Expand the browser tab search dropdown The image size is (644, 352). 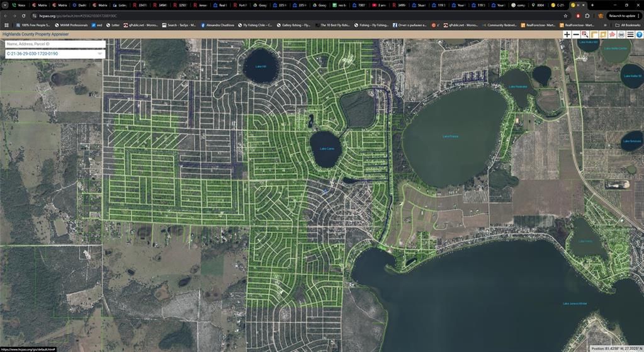pyautogui.click(x=5, y=5)
